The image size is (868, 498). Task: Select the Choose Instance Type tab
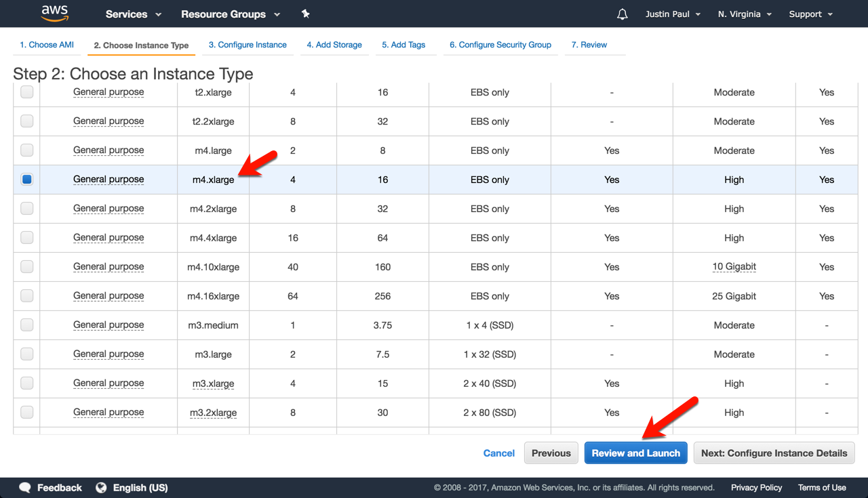point(141,45)
